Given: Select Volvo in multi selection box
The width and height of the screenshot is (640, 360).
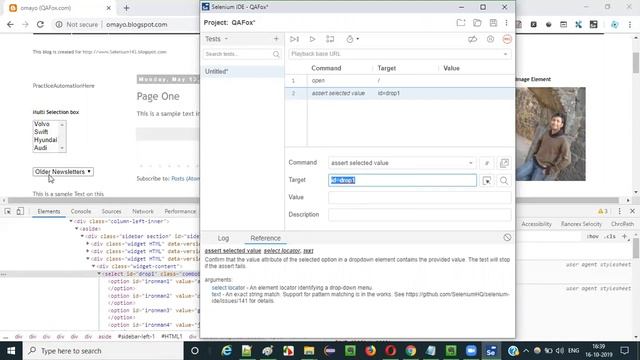Looking at the screenshot, I should tap(42, 124).
